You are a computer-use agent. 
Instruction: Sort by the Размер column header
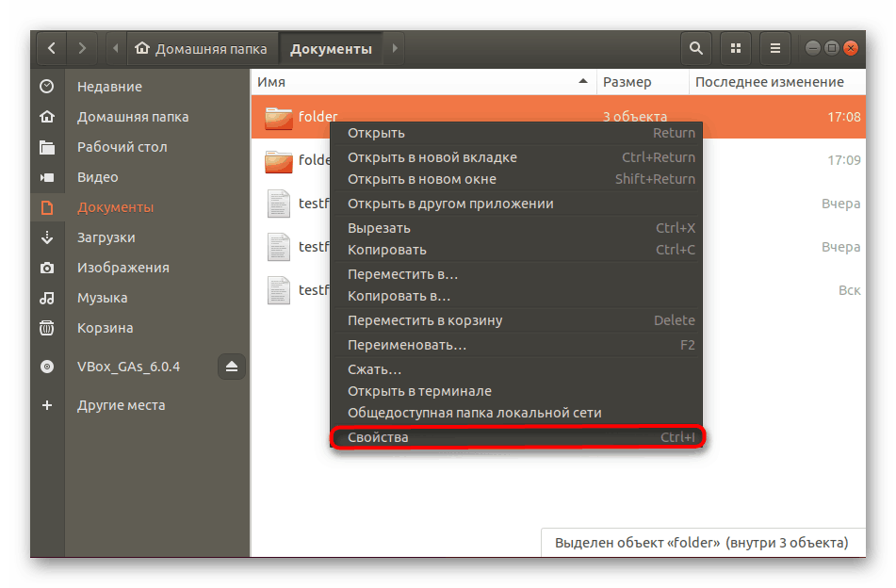(x=643, y=82)
